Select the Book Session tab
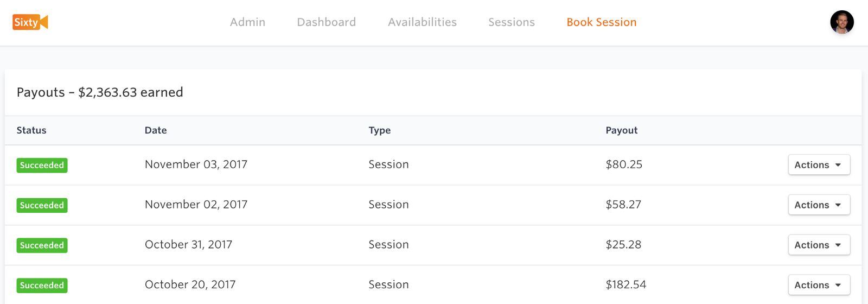Image resolution: width=868 pixels, height=304 pixels. (602, 22)
